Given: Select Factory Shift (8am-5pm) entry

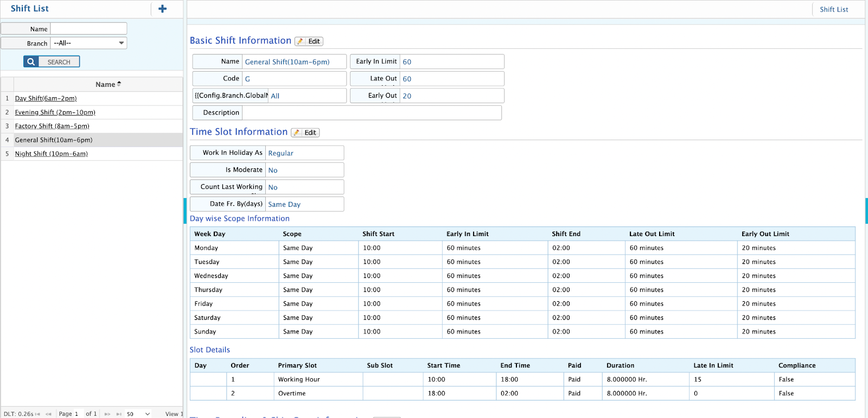Looking at the screenshot, I should click(52, 126).
